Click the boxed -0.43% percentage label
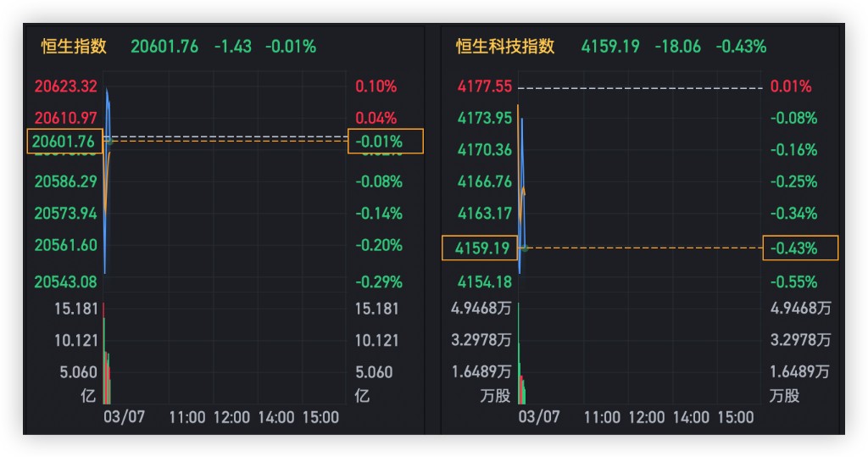The height and width of the screenshot is (457, 868). 799,248
